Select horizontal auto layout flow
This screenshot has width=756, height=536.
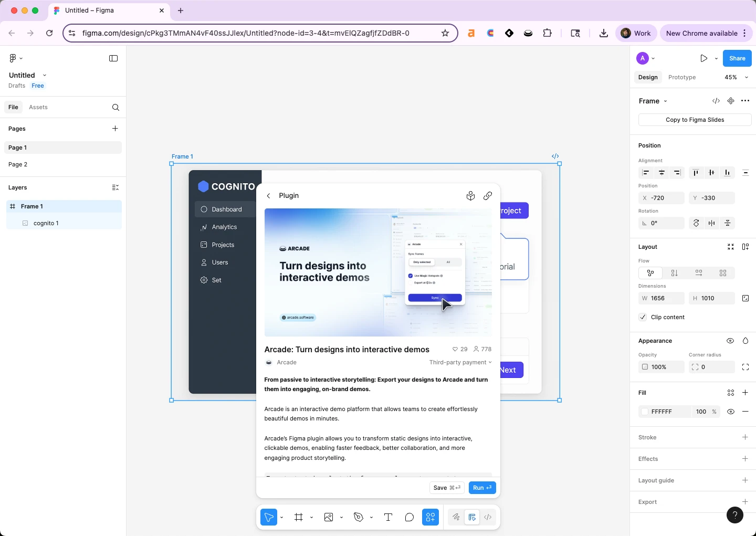pos(699,273)
